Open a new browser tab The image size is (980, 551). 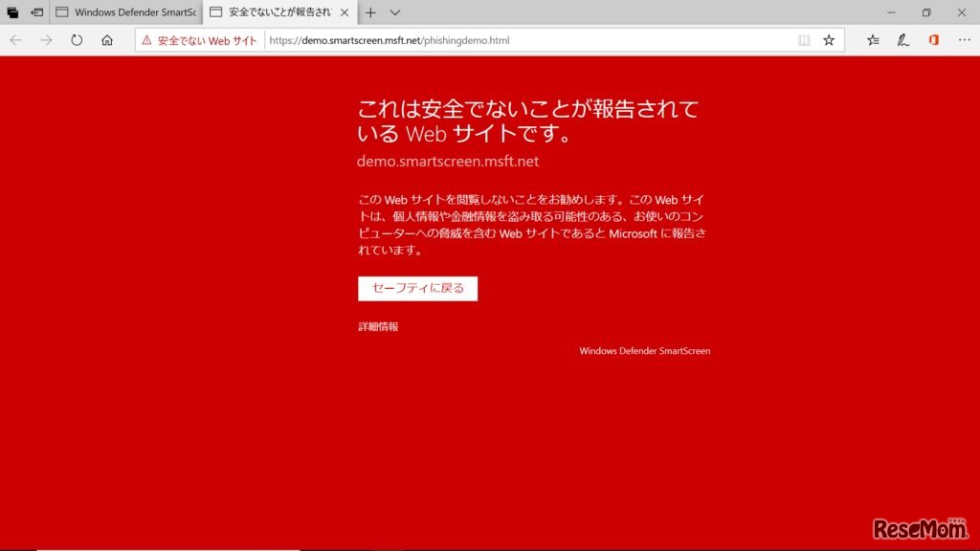click(369, 12)
